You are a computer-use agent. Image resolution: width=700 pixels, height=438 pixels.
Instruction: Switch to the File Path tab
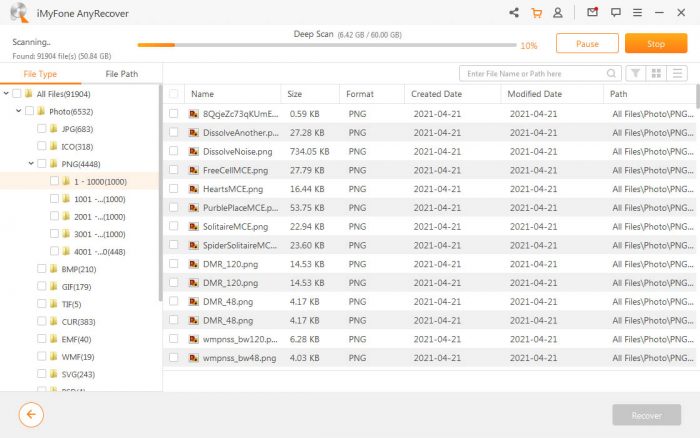coord(121,74)
